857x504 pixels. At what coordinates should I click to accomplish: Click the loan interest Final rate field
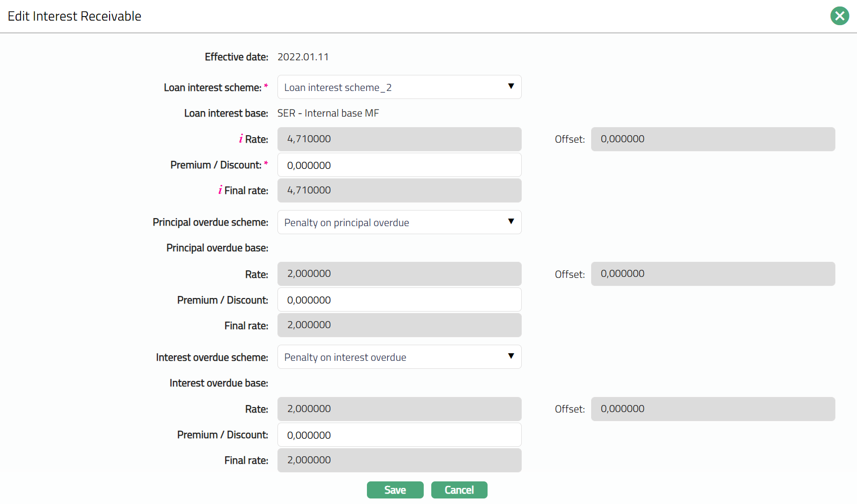click(x=399, y=190)
